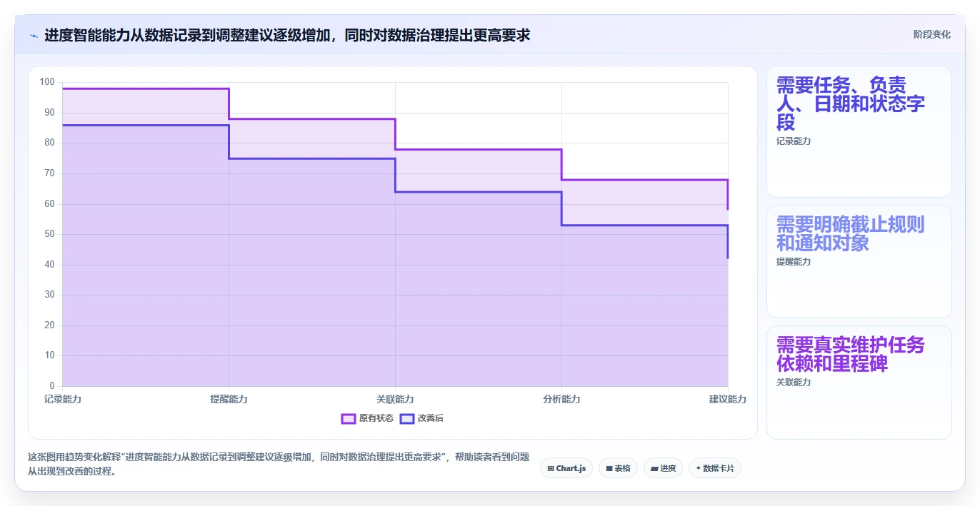Click the 阶段变化 label in header
This screenshot has height=506, width=980.
(x=931, y=34)
